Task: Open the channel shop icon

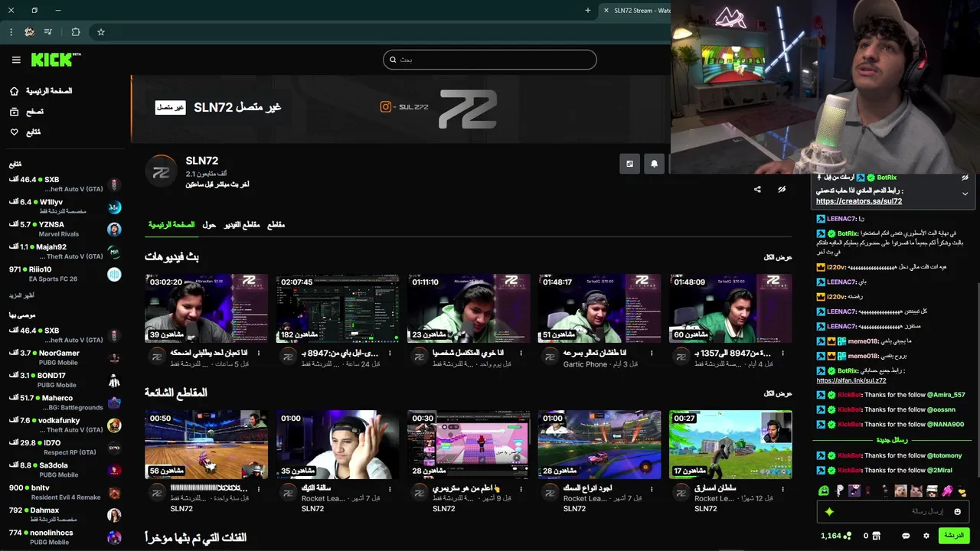Action: [876, 536]
